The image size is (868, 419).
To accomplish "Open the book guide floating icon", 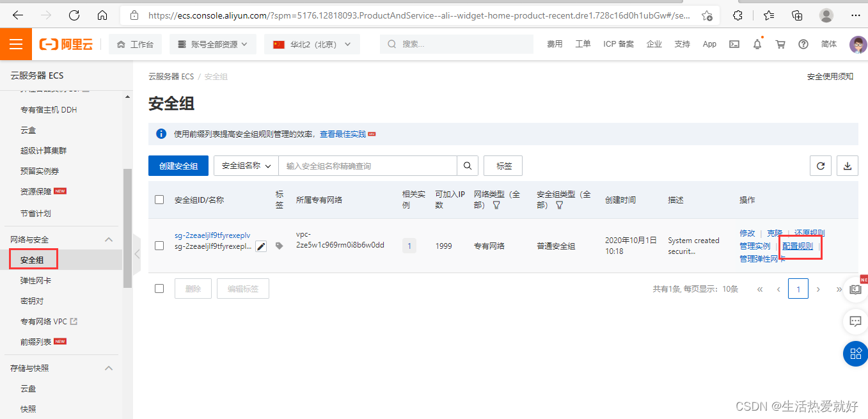I will coord(855,289).
